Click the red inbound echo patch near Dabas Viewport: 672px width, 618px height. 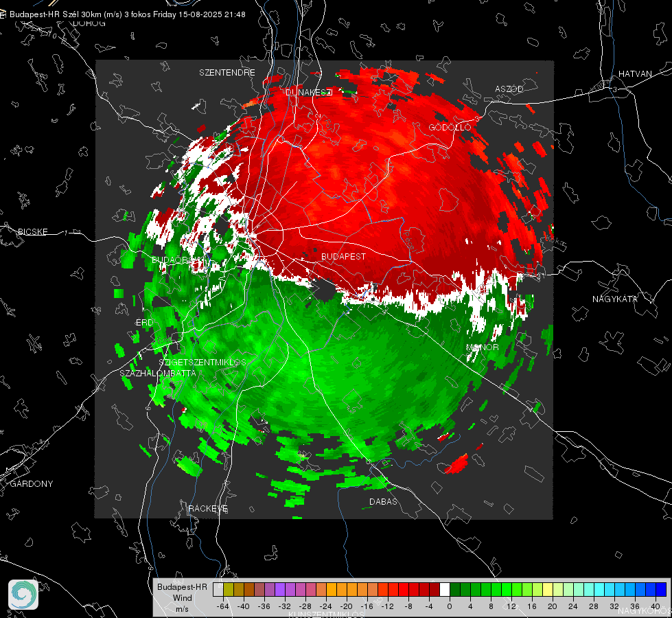457,464
